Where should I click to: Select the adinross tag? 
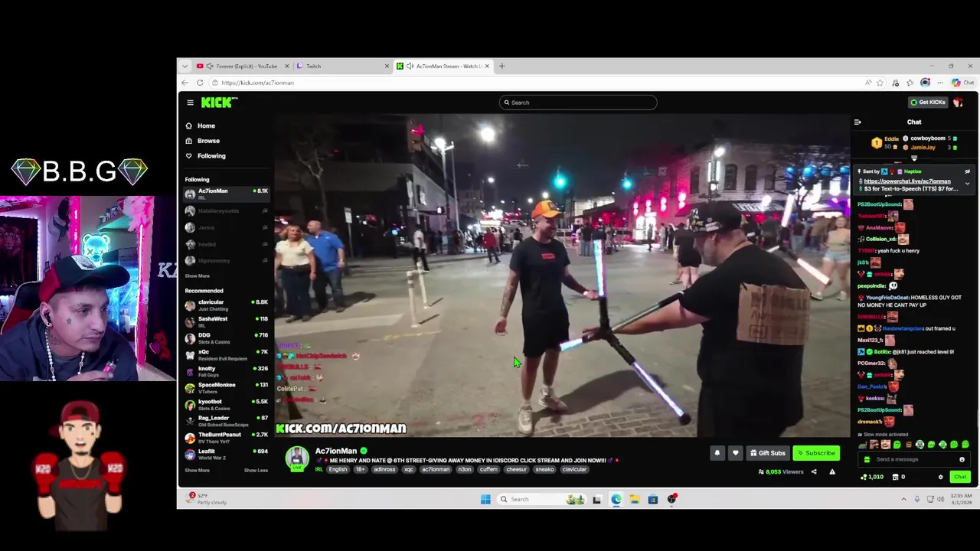coord(384,470)
